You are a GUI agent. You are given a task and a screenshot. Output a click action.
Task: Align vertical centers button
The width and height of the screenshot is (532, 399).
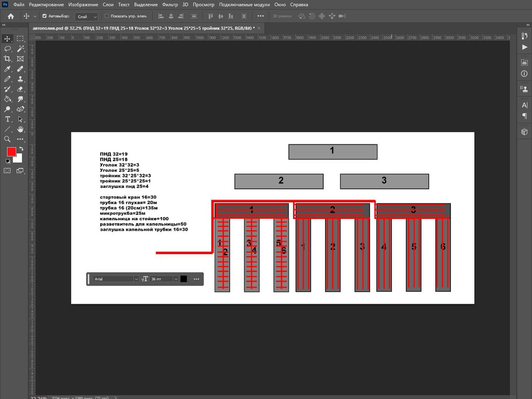tap(221, 16)
